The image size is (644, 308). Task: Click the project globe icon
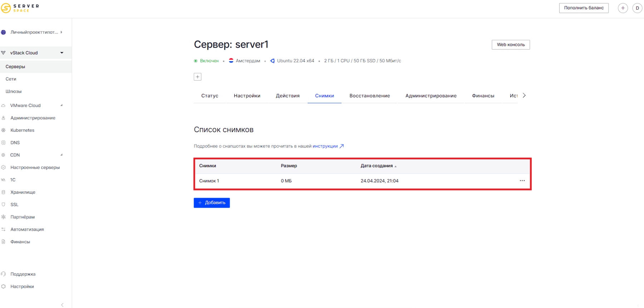click(x=3, y=32)
